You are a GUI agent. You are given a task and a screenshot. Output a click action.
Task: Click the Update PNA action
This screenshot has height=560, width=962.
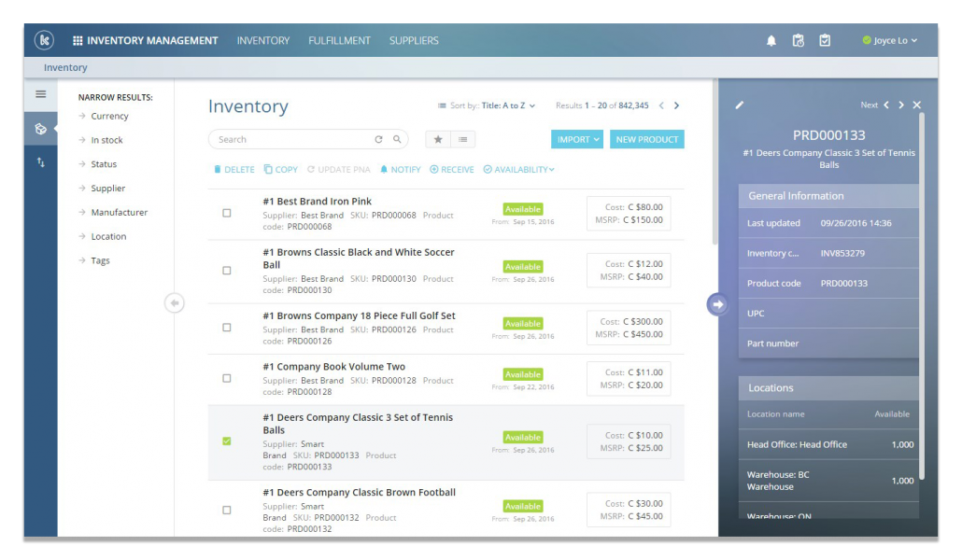(x=339, y=169)
